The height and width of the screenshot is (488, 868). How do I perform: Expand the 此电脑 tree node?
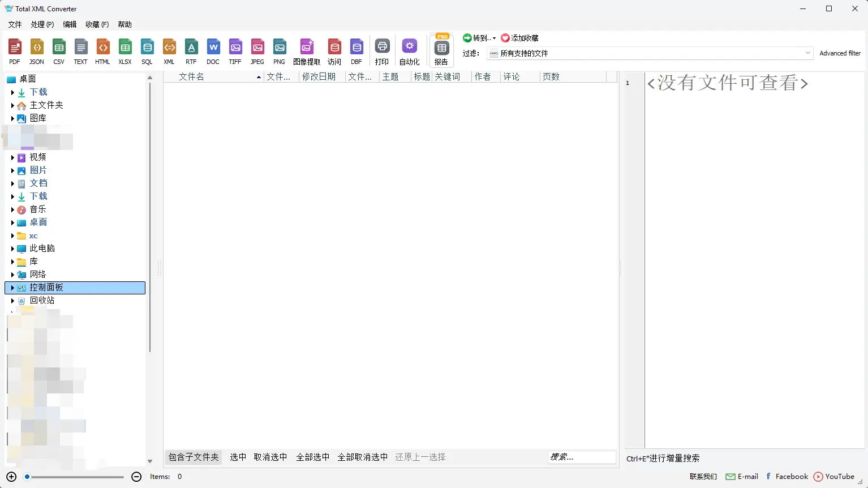pyautogui.click(x=12, y=249)
